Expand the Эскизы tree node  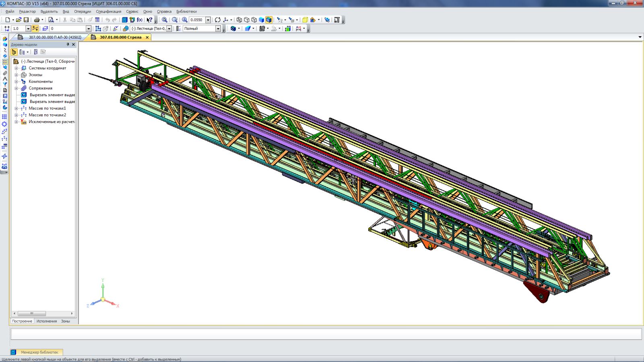[17, 75]
